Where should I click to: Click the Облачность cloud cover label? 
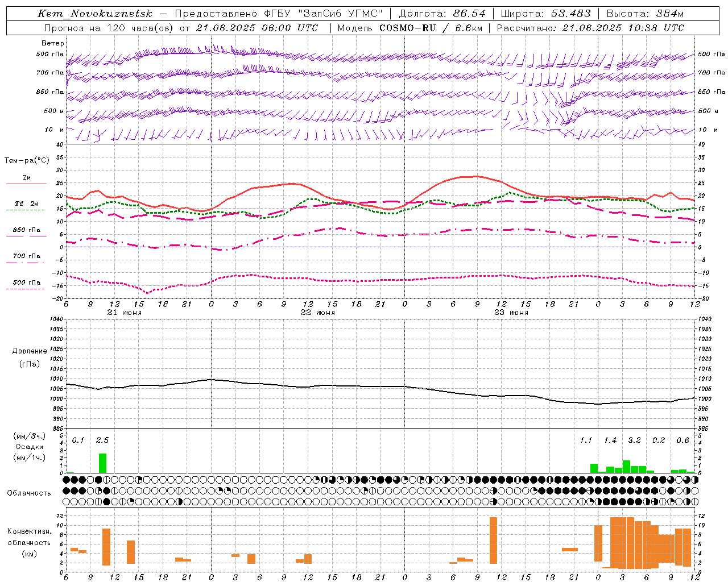click(29, 493)
